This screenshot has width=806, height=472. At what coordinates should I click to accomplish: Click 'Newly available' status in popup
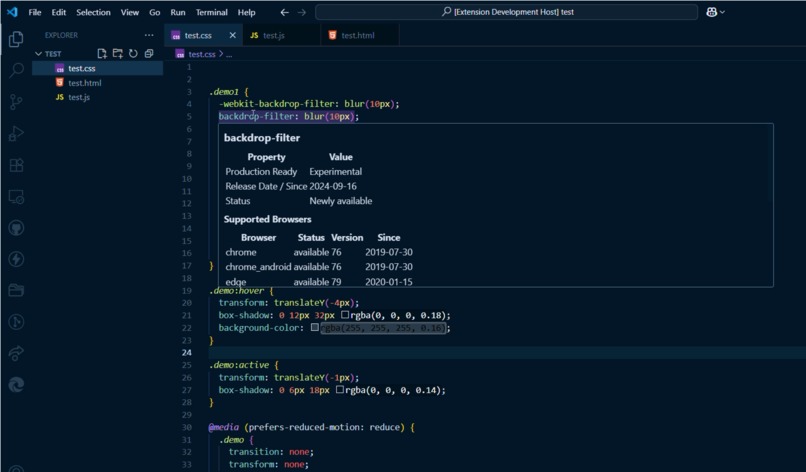pos(340,201)
